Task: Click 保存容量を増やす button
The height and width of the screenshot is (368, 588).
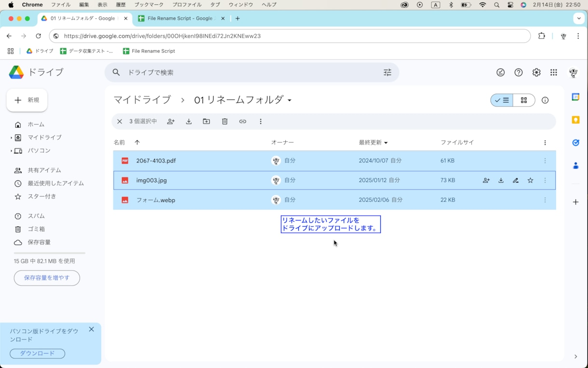Action: click(47, 278)
